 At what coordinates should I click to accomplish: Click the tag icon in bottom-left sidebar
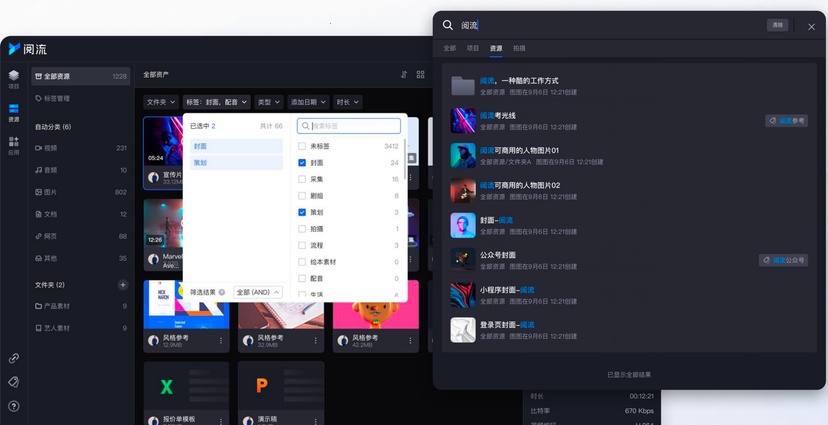click(x=14, y=382)
